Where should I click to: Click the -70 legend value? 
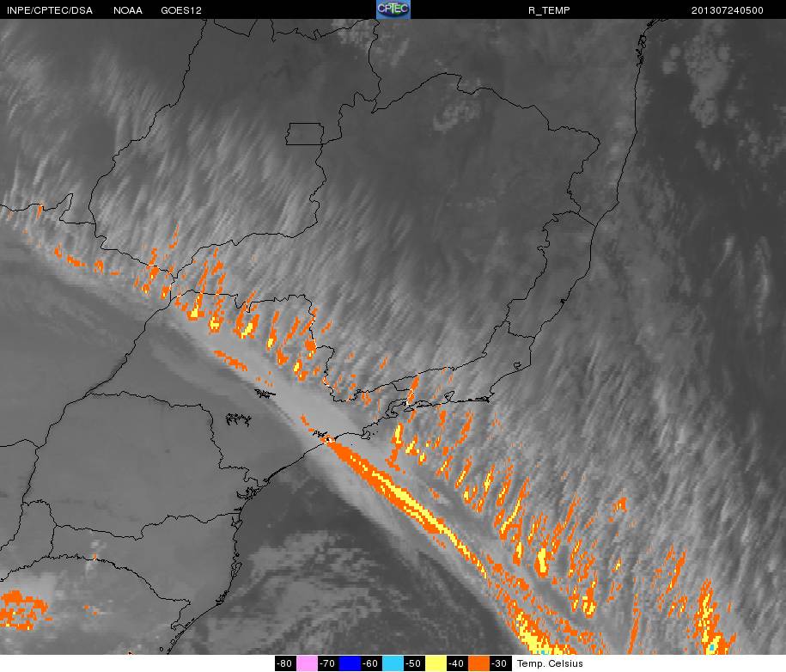coord(328,663)
